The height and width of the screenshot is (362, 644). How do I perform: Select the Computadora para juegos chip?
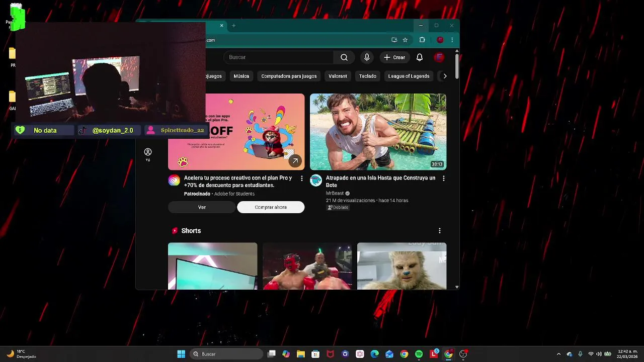289,76
